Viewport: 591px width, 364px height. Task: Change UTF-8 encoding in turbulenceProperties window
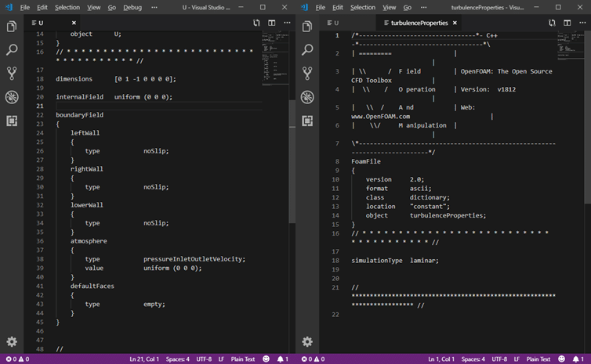pos(499,359)
